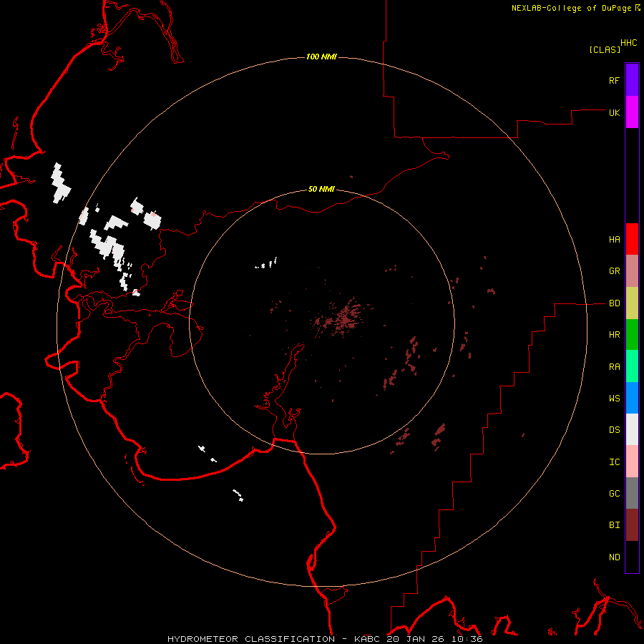The height and width of the screenshot is (644, 644).
Task: Click the ND legend label
Action: (614, 557)
